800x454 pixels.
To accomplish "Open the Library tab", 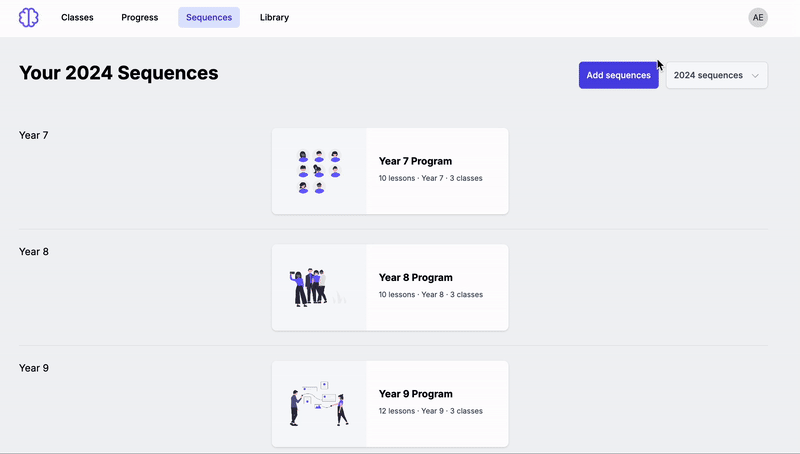I will [x=274, y=17].
